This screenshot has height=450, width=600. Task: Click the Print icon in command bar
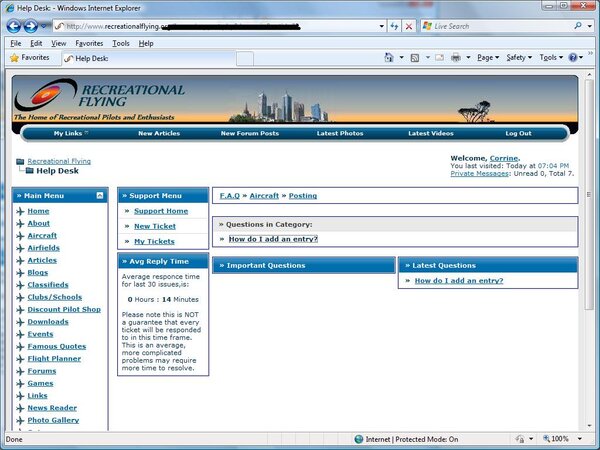(x=455, y=58)
